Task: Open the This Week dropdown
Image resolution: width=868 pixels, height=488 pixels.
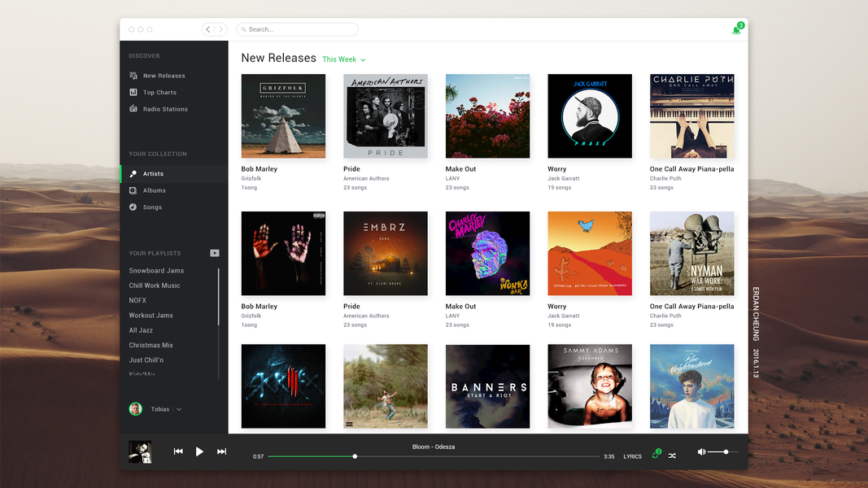Action: pos(344,59)
